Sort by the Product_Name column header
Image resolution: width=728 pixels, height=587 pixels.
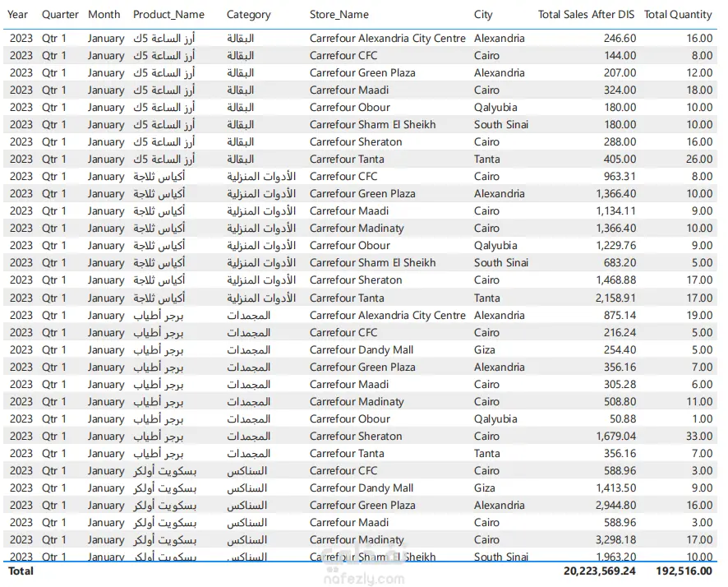pos(168,15)
